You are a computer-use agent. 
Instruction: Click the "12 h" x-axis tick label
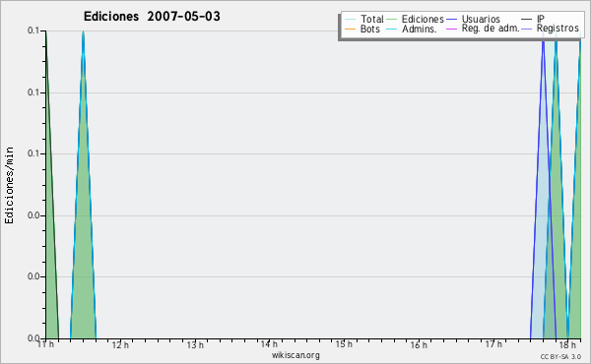click(x=120, y=344)
